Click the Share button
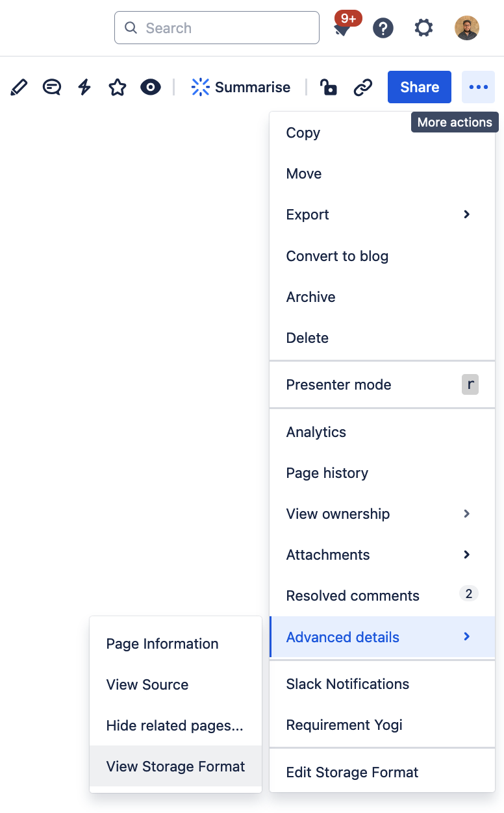The image size is (504, 813). (x=419, y=87)
